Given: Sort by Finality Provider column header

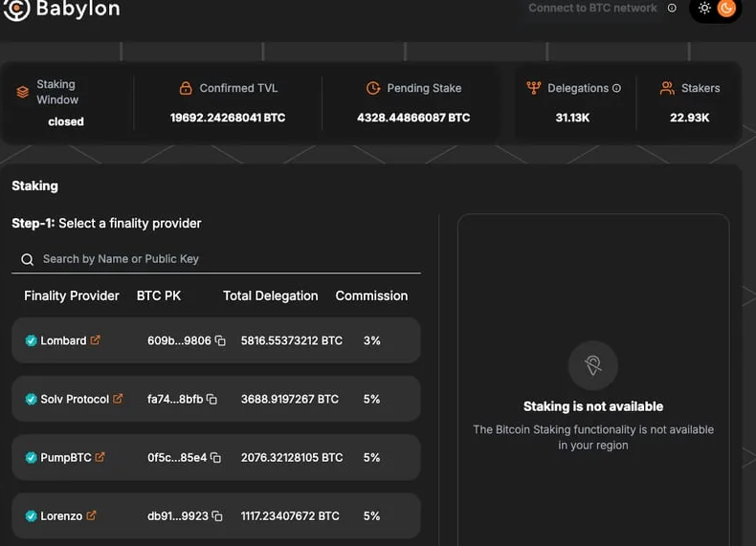Looking at the screenshot, I should coord(72,295).
